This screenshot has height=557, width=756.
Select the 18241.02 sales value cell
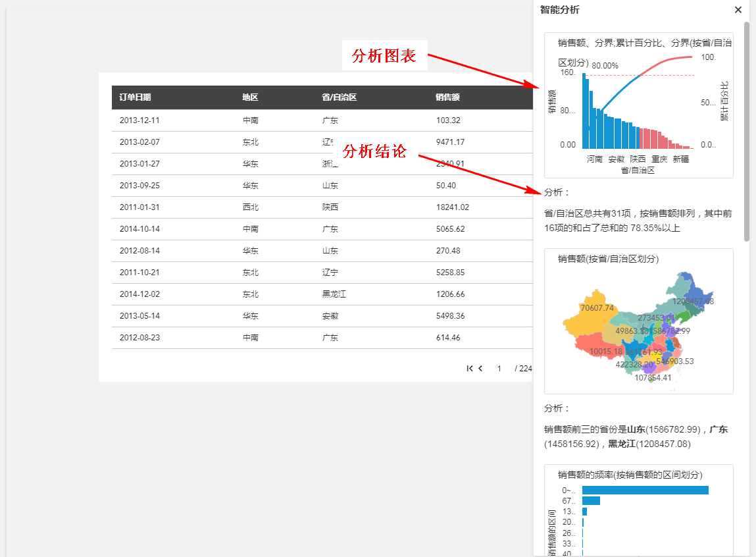(452, 207)
